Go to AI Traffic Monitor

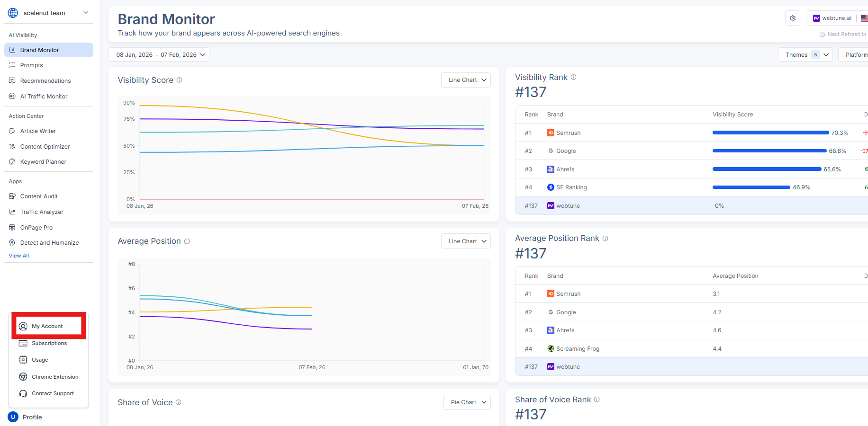pyautogui.click(x=44, y=97)
